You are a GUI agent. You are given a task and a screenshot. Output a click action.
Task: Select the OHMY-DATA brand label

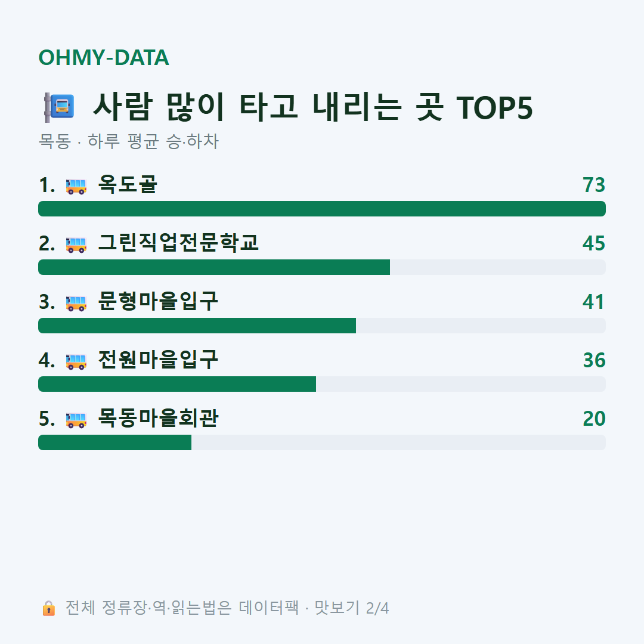[x=104, y=57]
